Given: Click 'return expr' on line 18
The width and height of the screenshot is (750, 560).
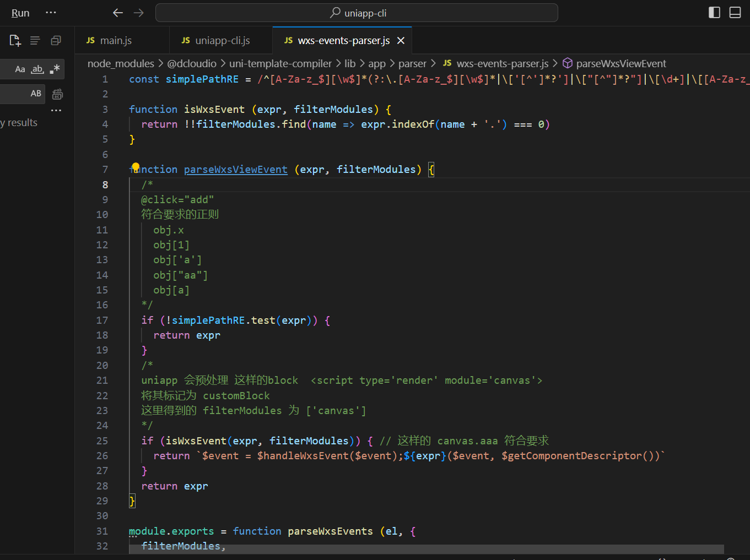Looking at the screenshot, I should (187, 335).
